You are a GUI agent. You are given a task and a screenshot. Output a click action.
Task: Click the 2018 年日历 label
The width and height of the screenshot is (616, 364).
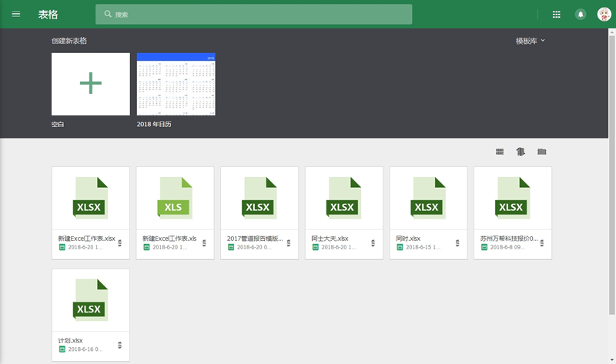(154, 124)
